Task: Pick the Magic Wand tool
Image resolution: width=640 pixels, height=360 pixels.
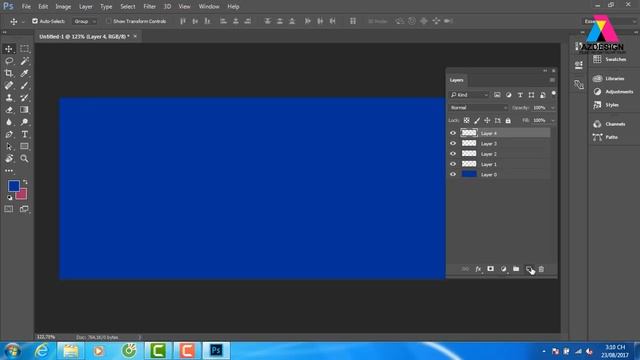Action: 24,61
